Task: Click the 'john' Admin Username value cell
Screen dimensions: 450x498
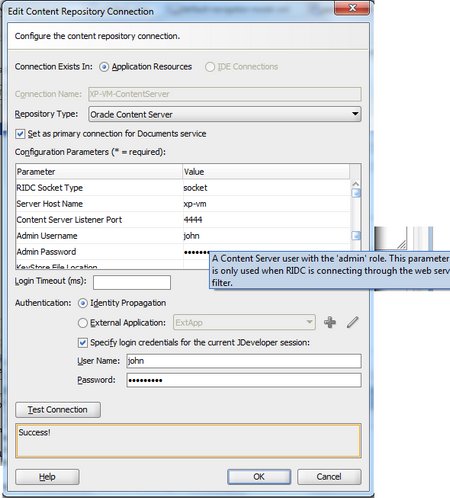Action: click(266, 236)
